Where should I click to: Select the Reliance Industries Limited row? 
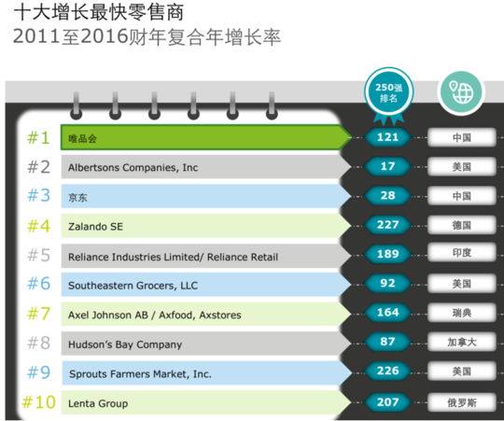(206, 256)
